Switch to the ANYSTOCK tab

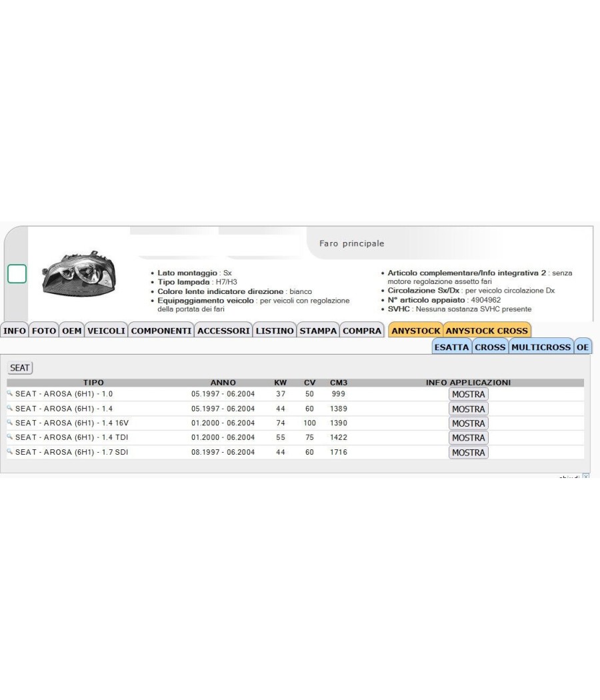coord(415,331)
